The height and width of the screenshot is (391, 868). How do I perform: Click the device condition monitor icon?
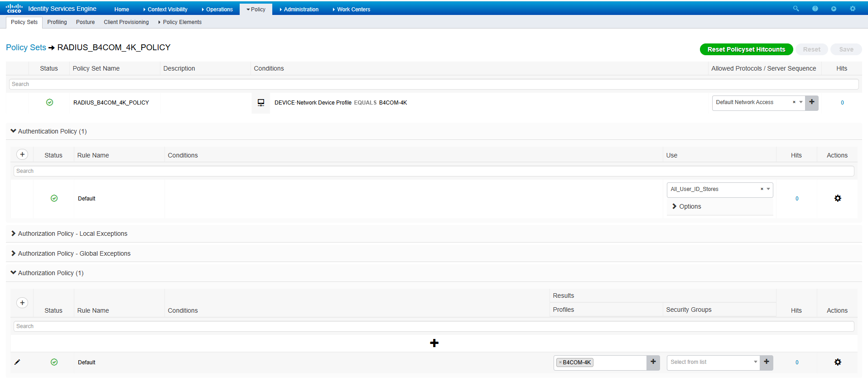pos(261,103)
